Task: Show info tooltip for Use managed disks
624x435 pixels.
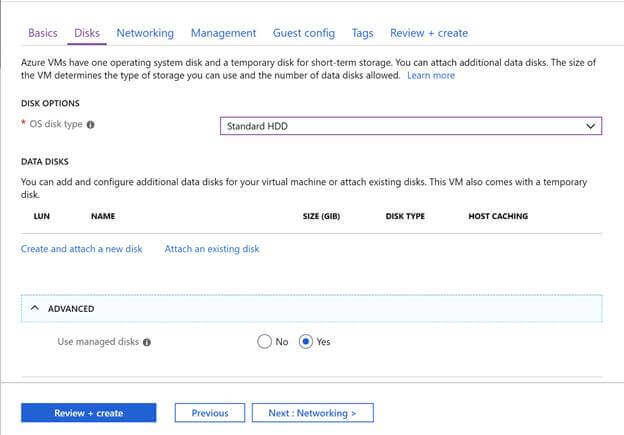Action: pyautogui.click(x=147, y=342)
